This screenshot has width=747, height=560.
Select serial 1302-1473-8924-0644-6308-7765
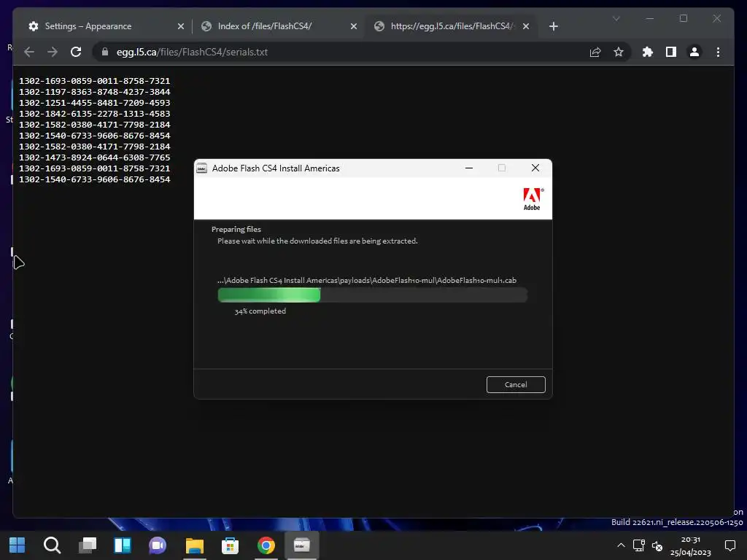tap(94, 157)
